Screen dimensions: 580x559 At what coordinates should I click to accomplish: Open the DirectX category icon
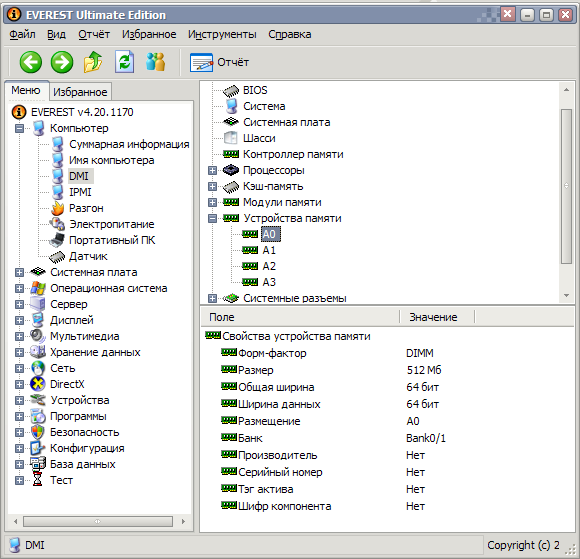click(37, 384)
